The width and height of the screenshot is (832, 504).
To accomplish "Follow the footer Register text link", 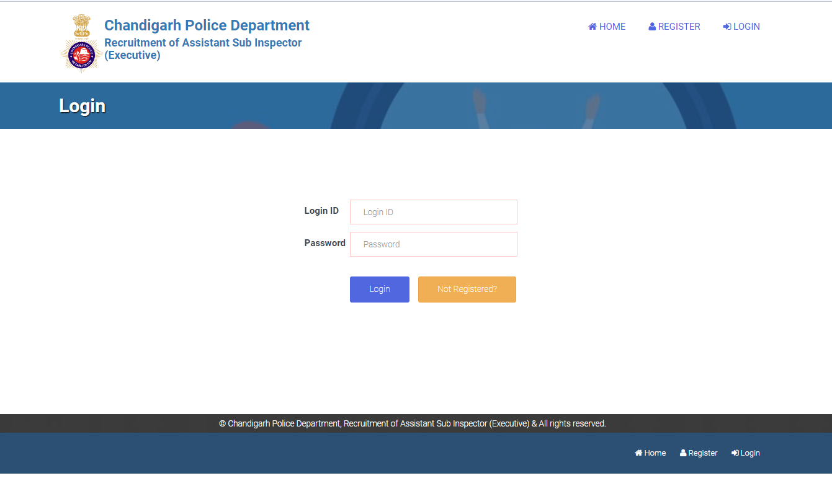I will [703, 453].
